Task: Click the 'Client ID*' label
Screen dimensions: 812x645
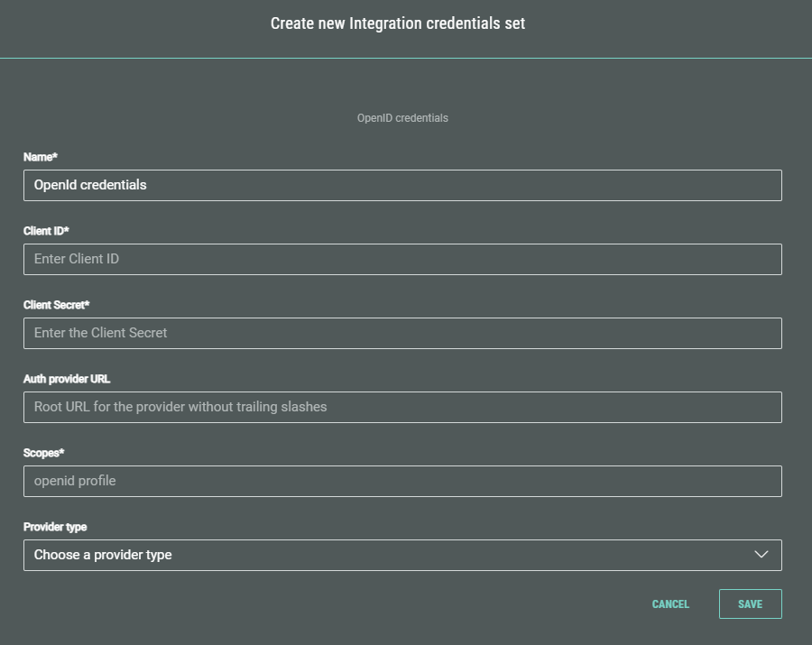Action: click(46, 231)
